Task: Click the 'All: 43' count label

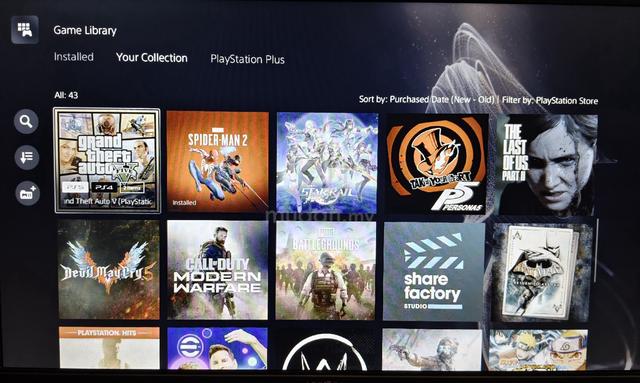Action: (66, 95)
